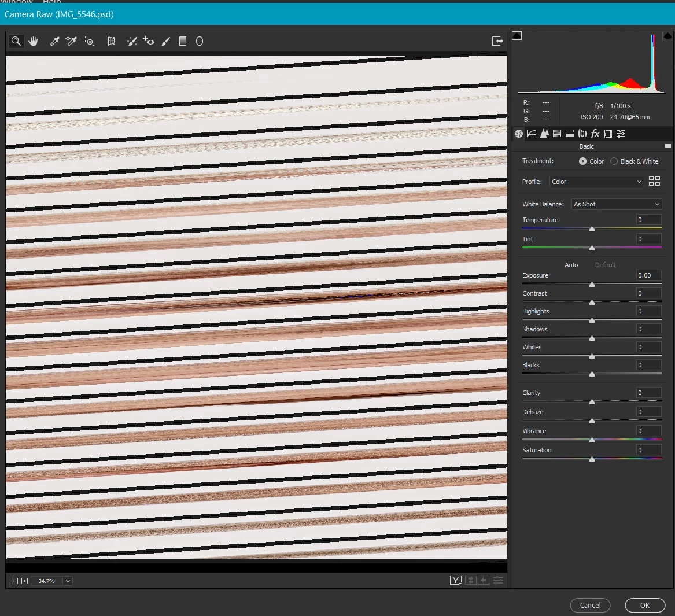Toggle between current and default settings
The width and height of the screenshot is (675, 616).
point(498,580)
